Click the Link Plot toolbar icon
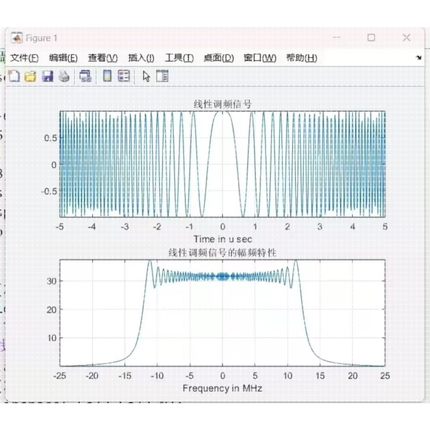The height and width of the screenshot is (430, 430). [x=86, y=76]
